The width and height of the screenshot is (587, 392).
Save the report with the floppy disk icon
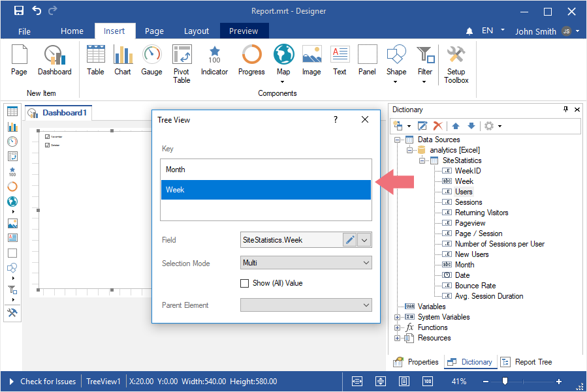[x=19, y=10]
